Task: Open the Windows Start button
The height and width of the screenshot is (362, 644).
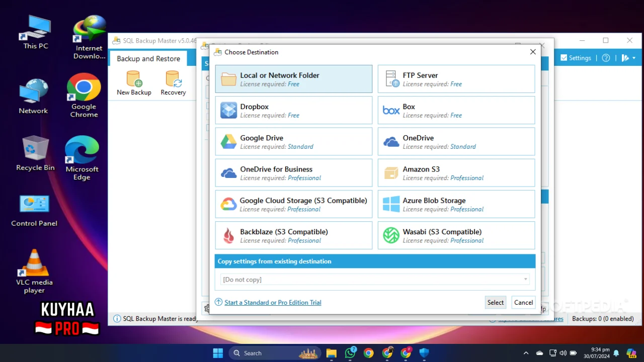Action: click(218, 353)
